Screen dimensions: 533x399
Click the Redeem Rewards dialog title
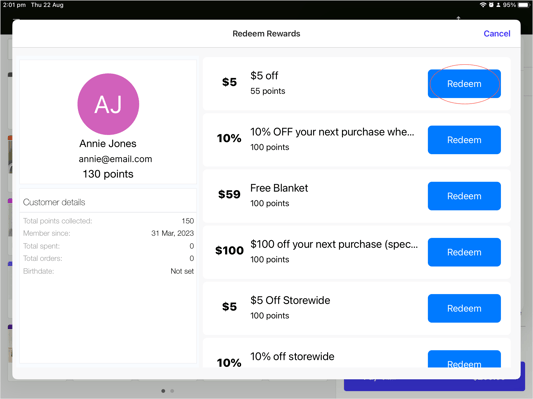click(266, 34)
